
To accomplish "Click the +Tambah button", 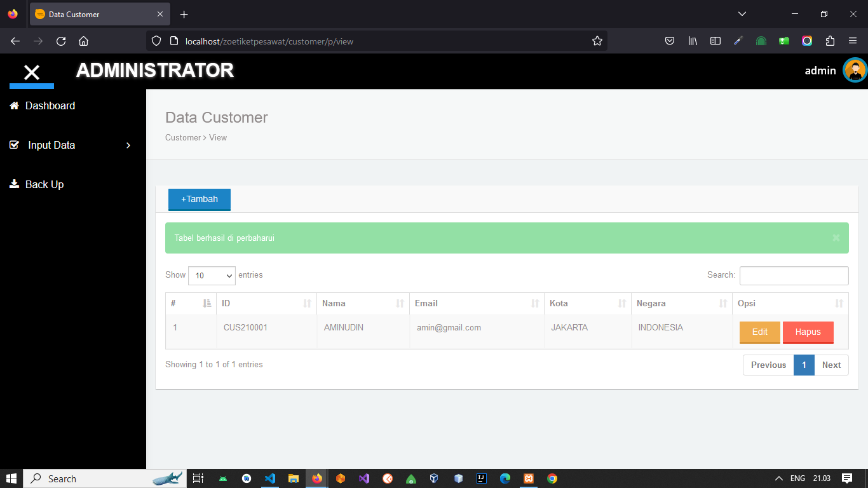I will [200, 200].
